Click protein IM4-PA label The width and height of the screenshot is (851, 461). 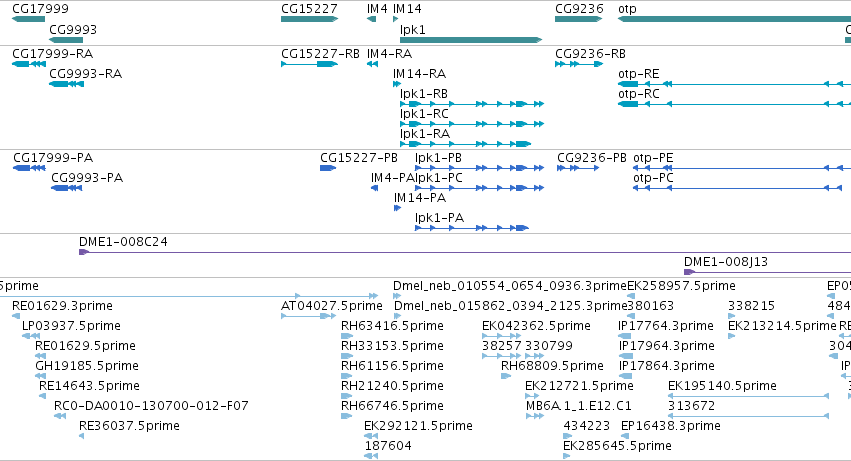click(x=392, y=178)
